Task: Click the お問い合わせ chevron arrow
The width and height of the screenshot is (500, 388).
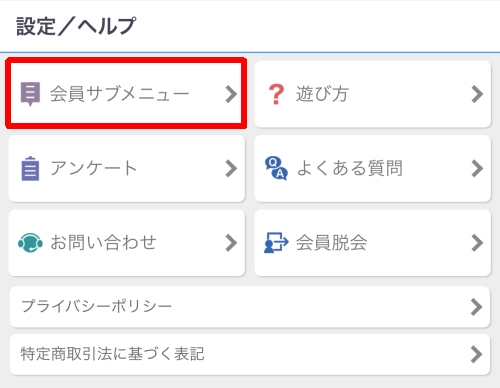Action: 231,243
